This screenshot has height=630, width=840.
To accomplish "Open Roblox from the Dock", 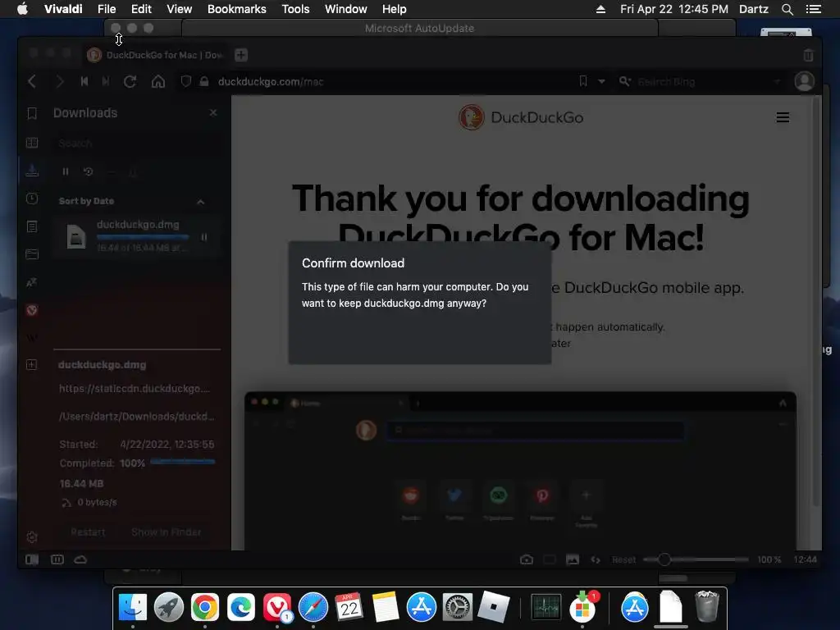I will (x=493, y=608).
